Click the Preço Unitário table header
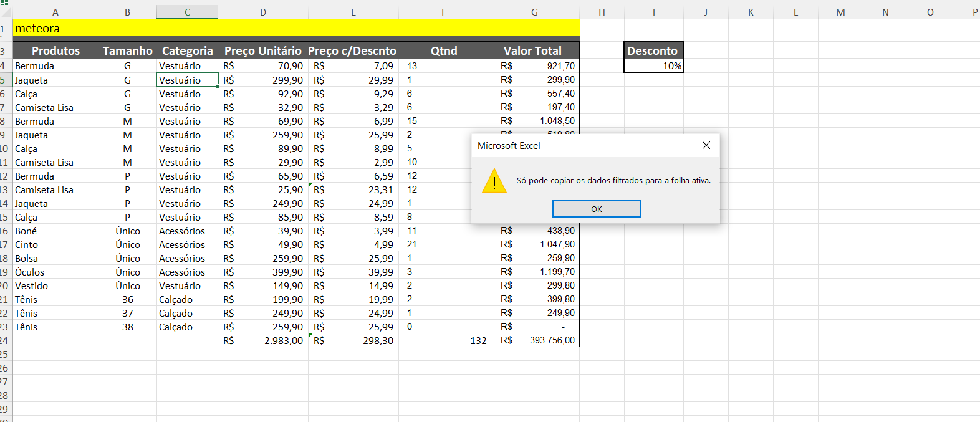 [x=262, y=50]
